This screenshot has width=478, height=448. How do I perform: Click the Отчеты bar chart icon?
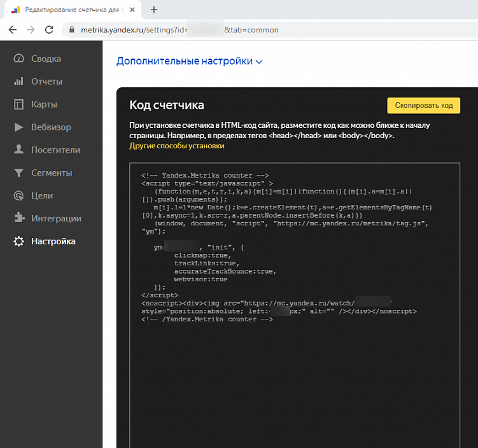tap(18, 81)
